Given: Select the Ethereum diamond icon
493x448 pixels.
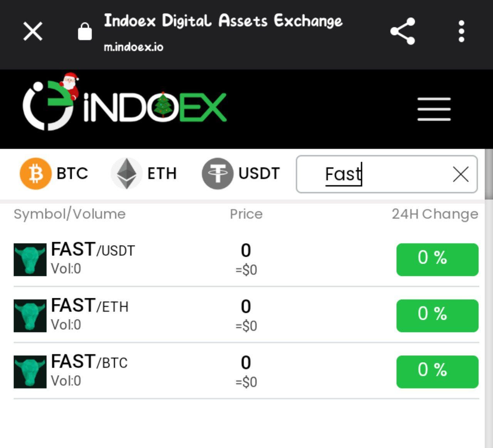Looking at the screenshot, I should click(x=126, y=174).
